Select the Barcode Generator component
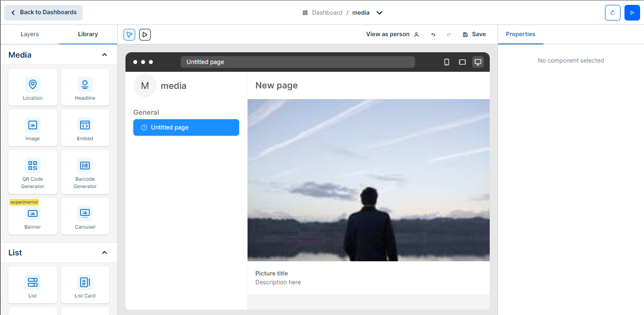Viewport: 644px width, 315px height. [x=85, y=171]
